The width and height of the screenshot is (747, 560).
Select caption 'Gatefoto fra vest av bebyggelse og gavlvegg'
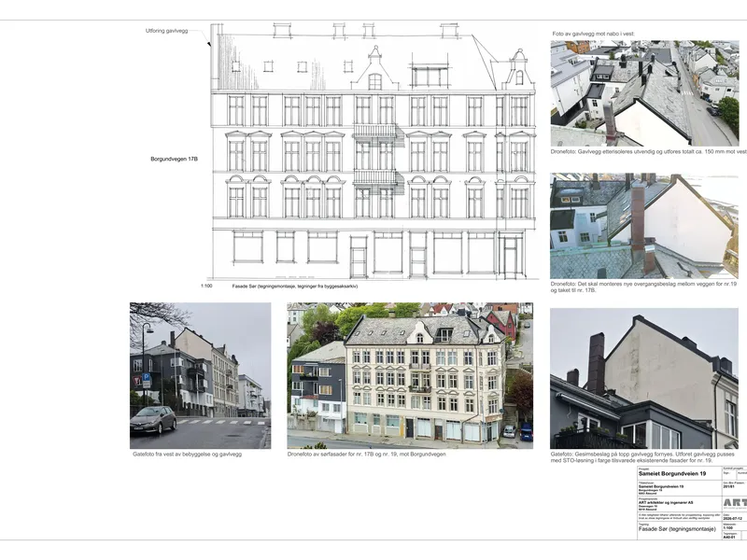pos(188,455)
